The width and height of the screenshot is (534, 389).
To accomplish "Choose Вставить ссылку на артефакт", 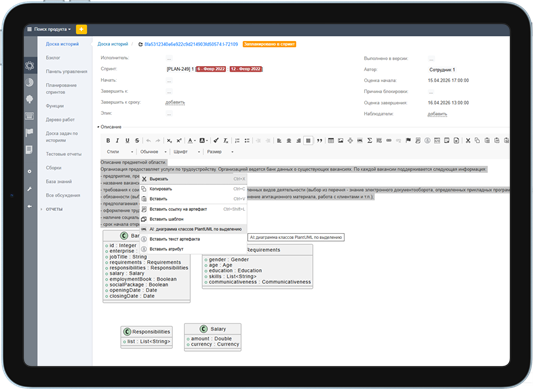I will click(193, 209).
